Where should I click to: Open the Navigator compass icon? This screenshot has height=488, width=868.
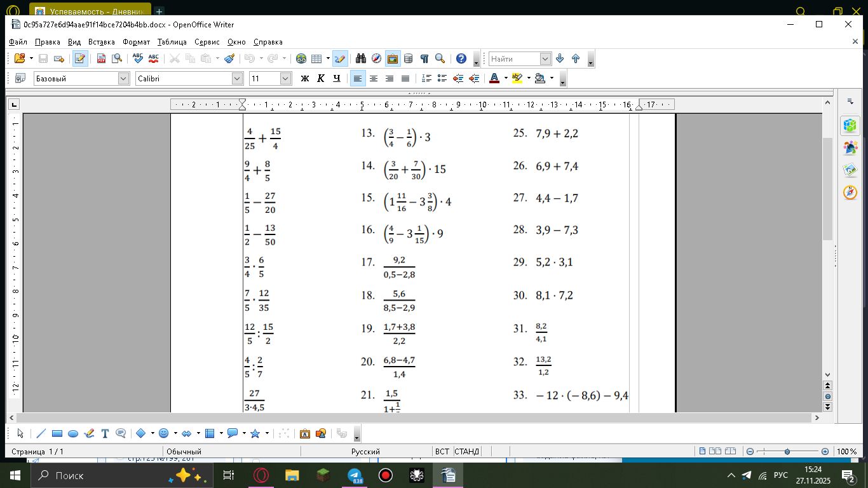click(377, 58)
